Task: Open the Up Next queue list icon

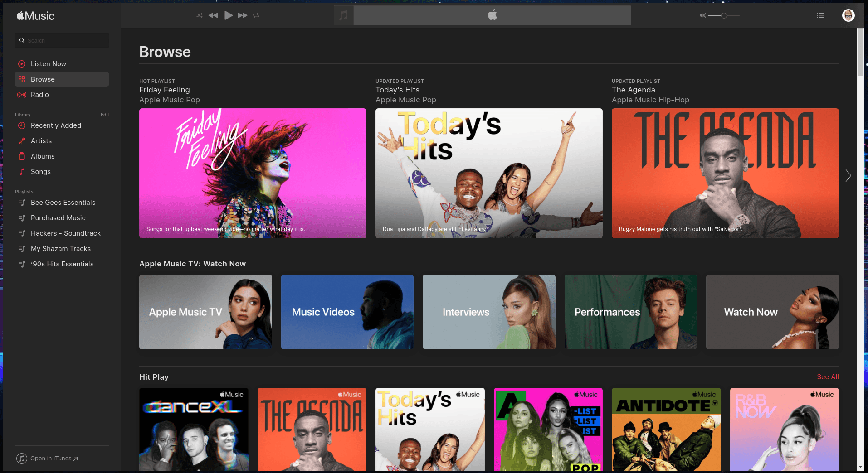Action: 820,15
